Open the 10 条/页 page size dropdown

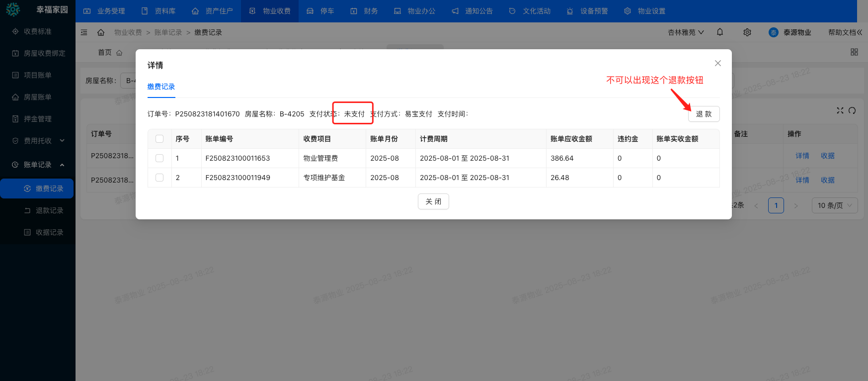(x=834, y=205)
